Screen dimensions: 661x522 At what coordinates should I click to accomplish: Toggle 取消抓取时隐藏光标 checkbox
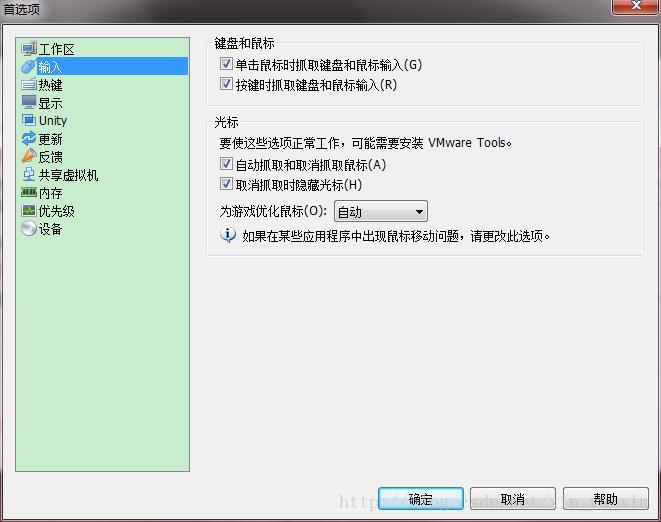coord(226,183)
